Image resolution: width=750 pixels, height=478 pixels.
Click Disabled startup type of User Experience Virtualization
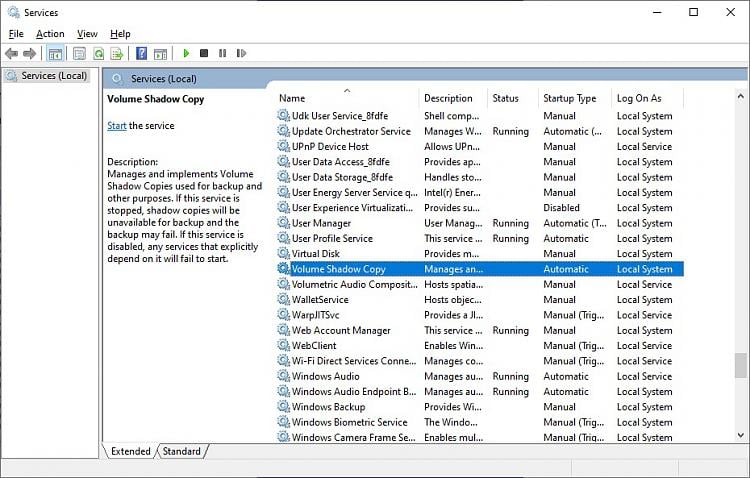click(x=561, y=208)
